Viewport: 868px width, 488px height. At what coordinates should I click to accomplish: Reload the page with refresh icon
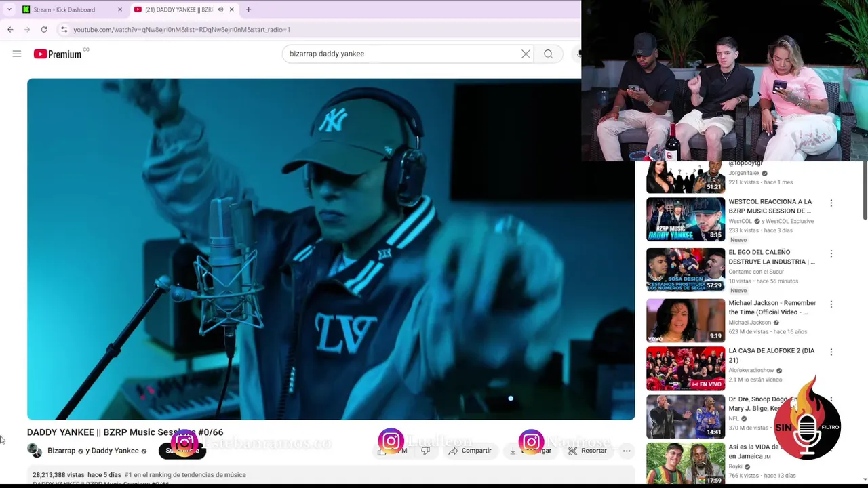pyautogui.click(x=44, y=29)
